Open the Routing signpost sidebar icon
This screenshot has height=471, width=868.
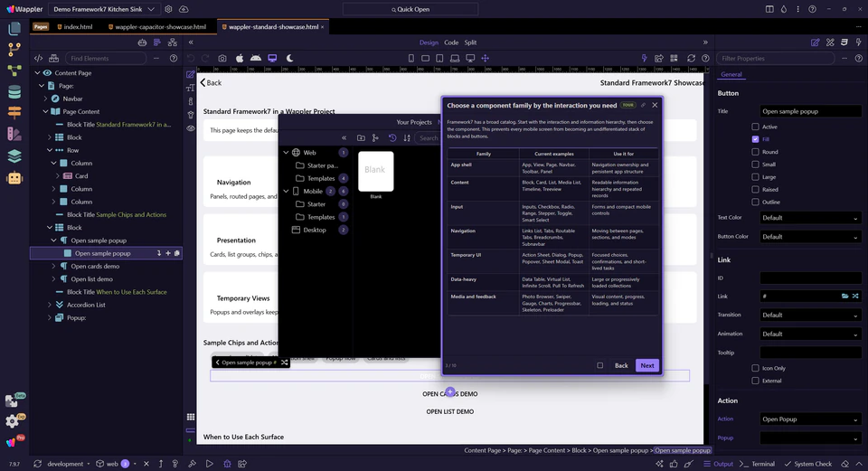point(14,112)
